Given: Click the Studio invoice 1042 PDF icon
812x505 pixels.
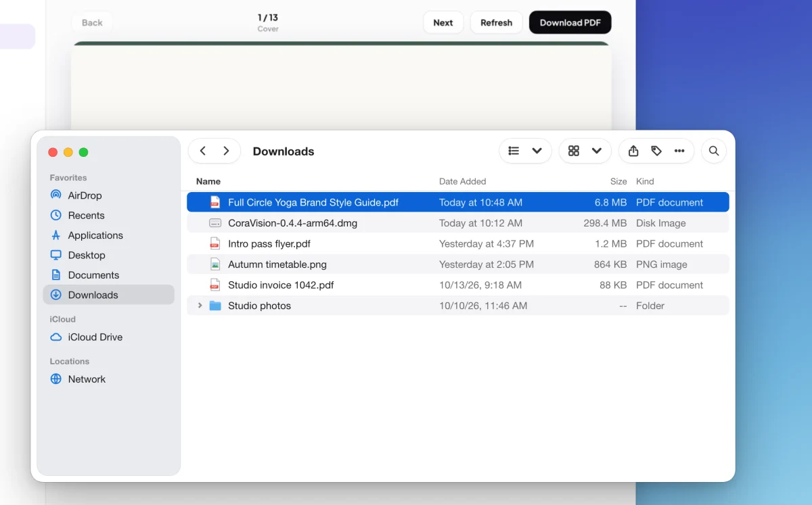Looking at the screenshot, I should pos(215,285).
